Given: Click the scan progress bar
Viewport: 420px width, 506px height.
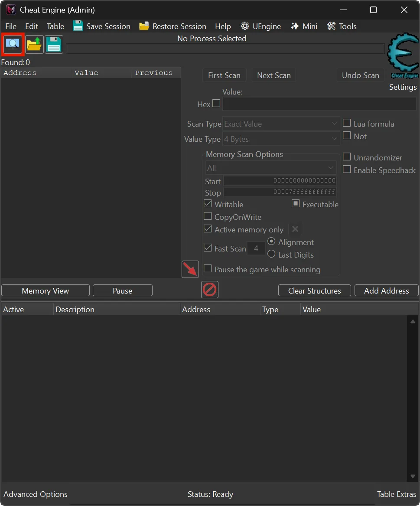Looking at the screenshot, I should [225, 49].
